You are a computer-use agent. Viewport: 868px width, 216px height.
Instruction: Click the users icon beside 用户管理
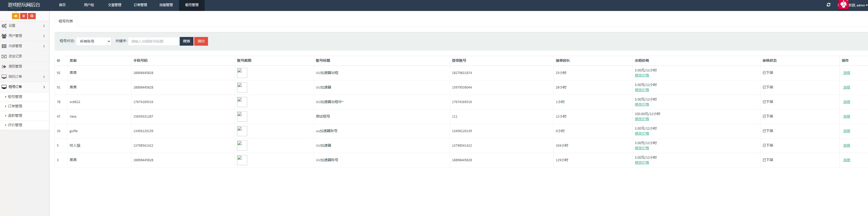[x=4, y=36]
